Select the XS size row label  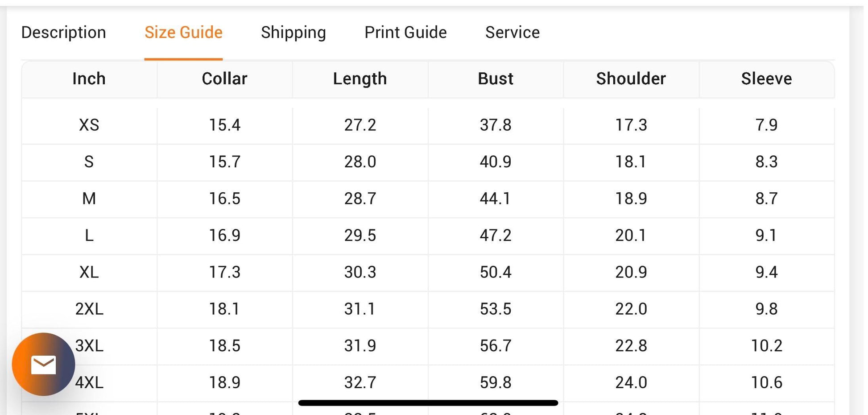[x=89, y=125]
